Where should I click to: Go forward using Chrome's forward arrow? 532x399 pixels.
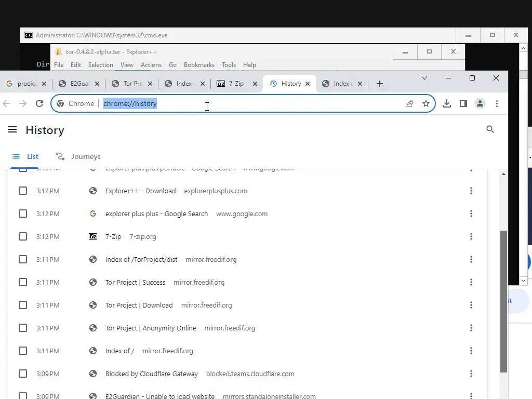23,103
